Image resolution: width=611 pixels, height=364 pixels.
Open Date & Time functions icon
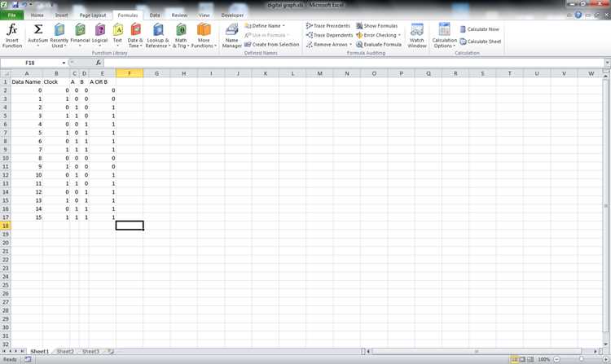point(135,29)
